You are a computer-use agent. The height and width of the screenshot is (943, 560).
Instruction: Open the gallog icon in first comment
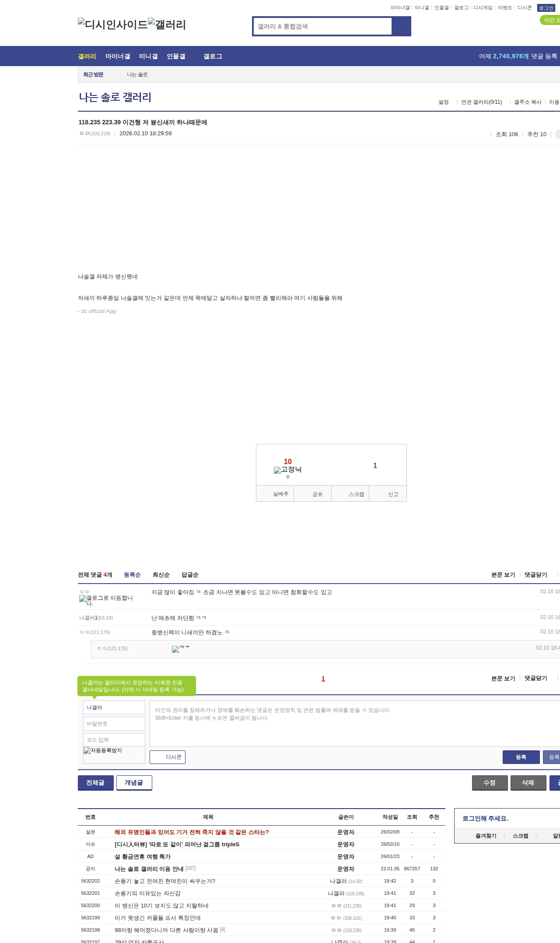(105, 600)
